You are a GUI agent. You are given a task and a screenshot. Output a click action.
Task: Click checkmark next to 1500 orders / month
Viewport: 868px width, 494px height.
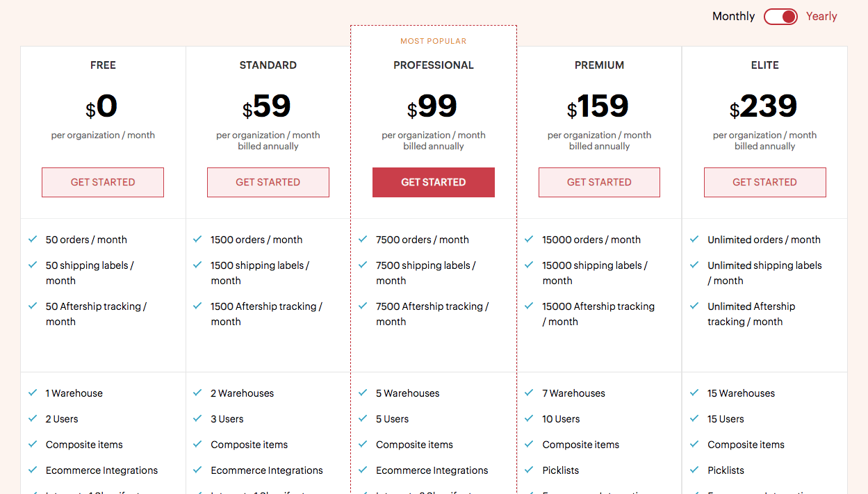tap(197, 239)
